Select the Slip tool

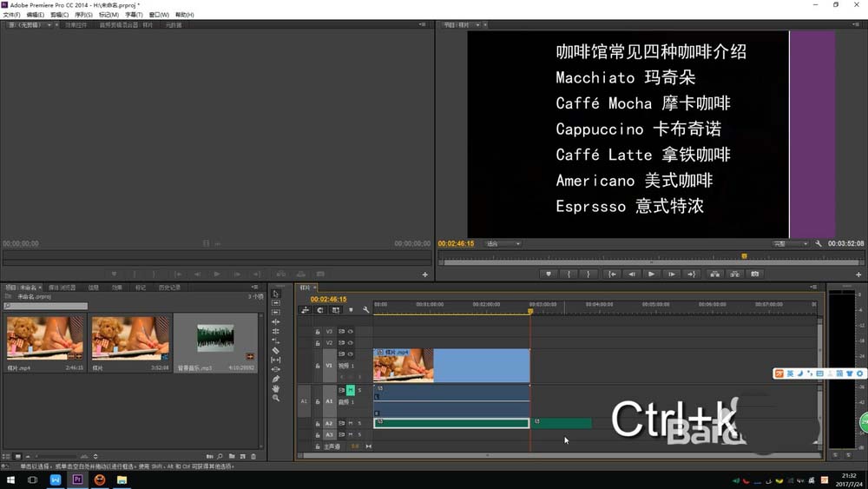coord(276,360)
